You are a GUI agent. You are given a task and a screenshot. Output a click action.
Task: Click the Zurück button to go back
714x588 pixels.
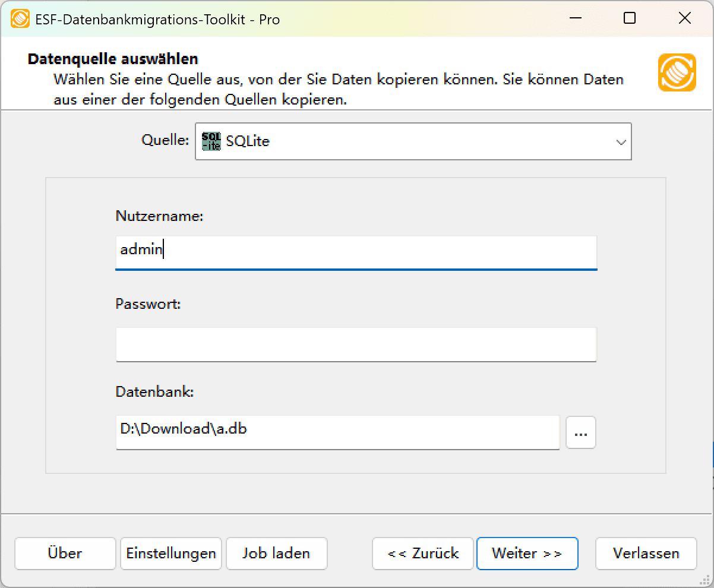tap(422, 553)
